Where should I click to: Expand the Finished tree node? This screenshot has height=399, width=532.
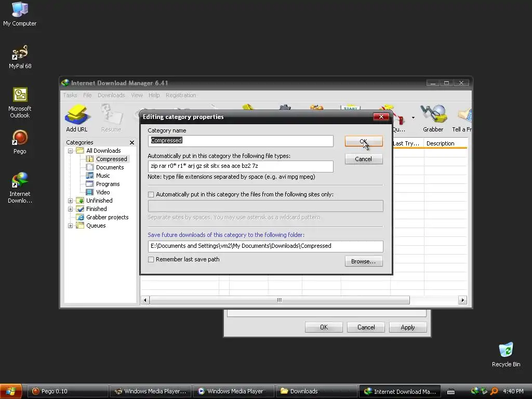pyautogui.click(x=70, y=209)
